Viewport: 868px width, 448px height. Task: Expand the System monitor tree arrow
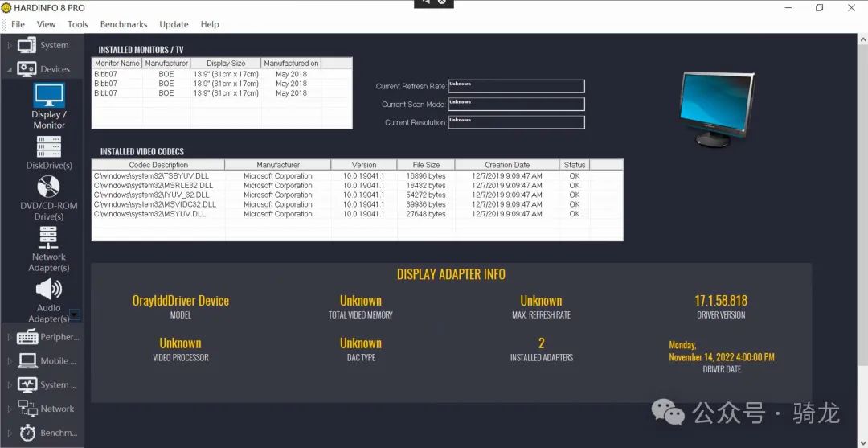[x=10, y=385]
